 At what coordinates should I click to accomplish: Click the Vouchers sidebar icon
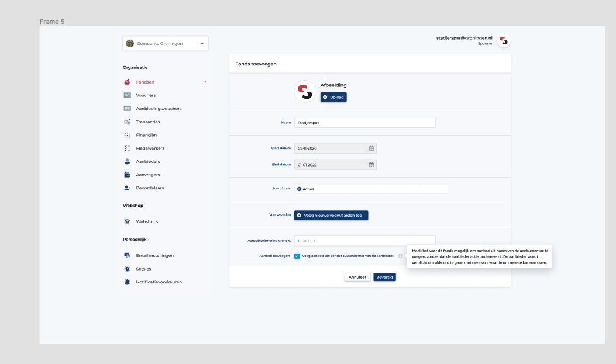point(128,95)
